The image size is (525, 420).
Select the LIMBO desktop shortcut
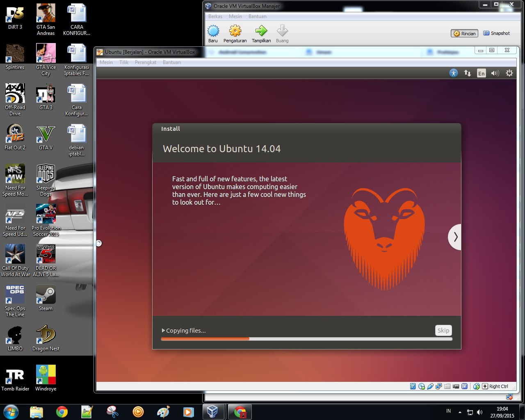pos(15,339)
